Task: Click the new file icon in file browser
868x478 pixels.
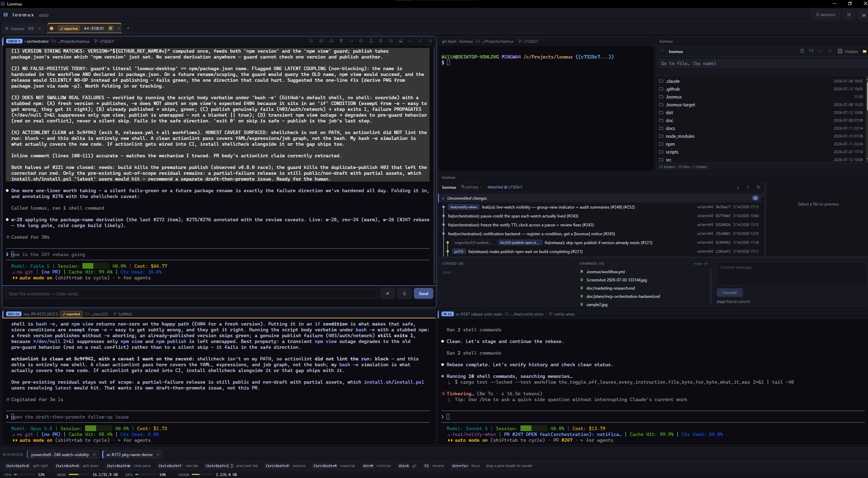Action: pyautogui.click(x=802, y=51)
